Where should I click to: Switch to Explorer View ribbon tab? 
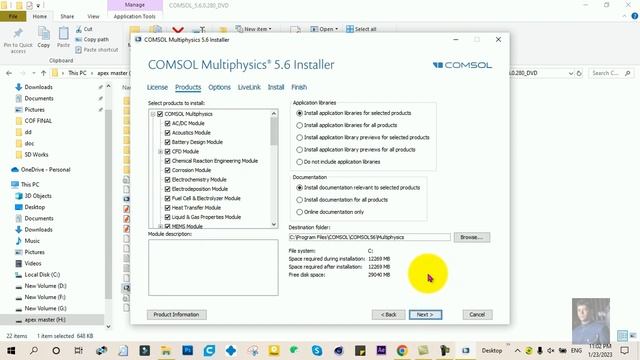click(93, 16)
